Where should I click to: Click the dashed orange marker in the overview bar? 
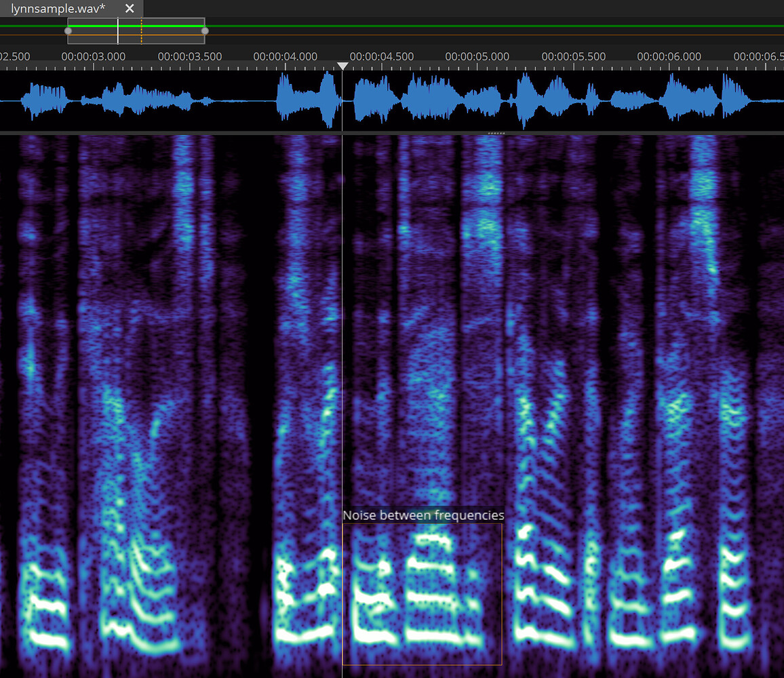point(141,30)
